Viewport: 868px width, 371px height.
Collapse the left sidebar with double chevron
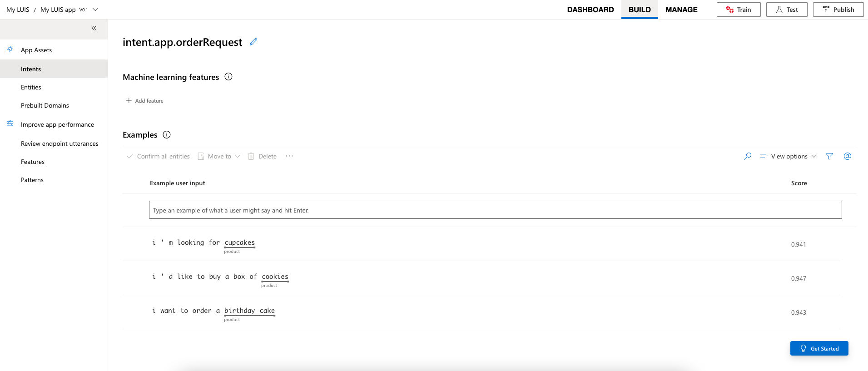click(94, 28)
